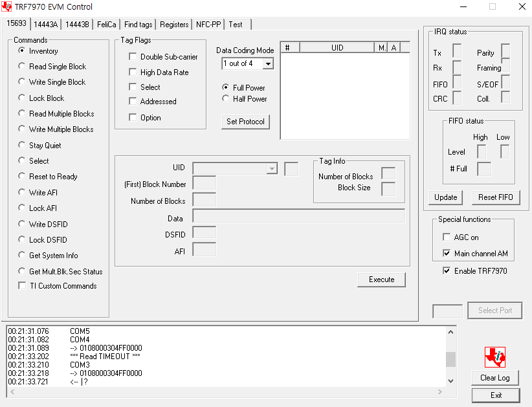Click Update in FIFO status
The image size is (532, 407).
click(x=445, y=197)
